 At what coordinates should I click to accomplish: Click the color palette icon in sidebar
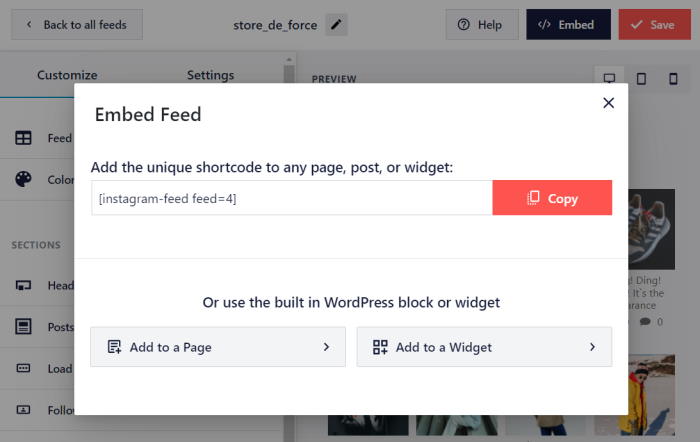pos(24,179)
